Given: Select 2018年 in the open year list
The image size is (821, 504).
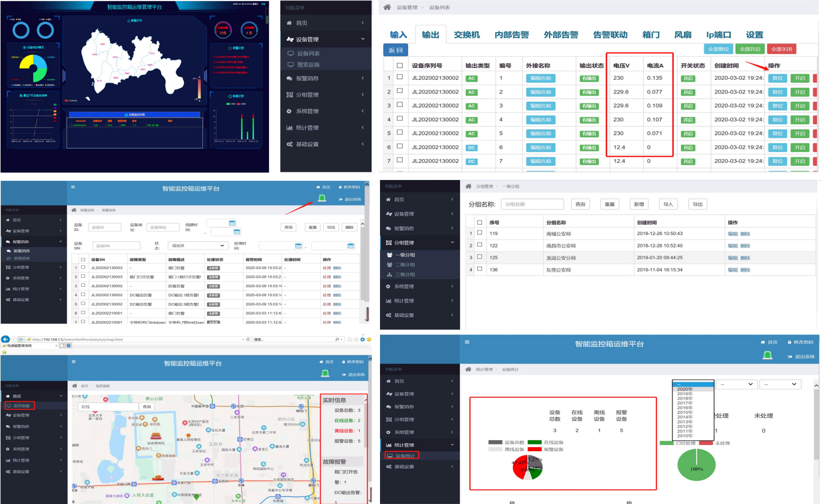Looking at the screenshot, I should pos(685,398).
